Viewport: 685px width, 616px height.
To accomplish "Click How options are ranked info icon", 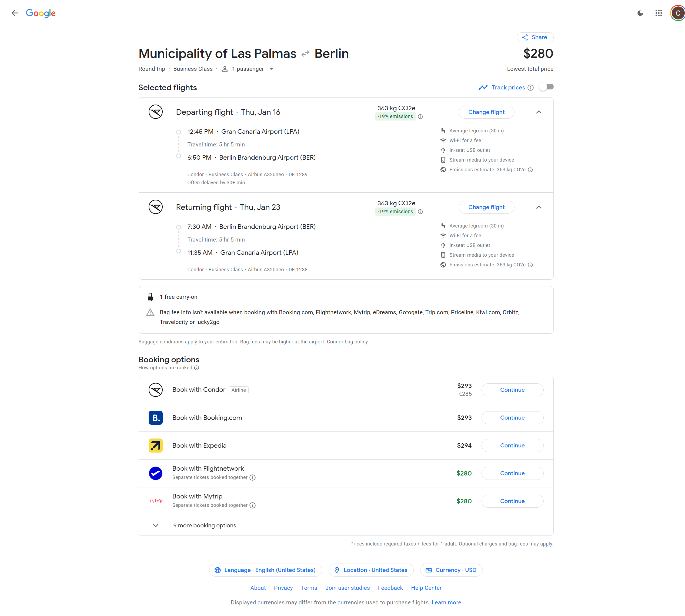I will tap(197, 368).
